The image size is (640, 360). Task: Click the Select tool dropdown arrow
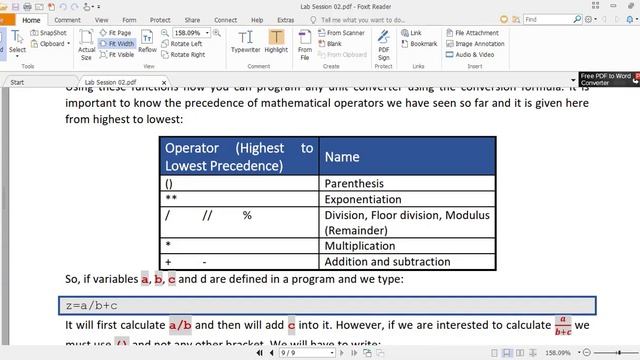[x=17, y=56]
